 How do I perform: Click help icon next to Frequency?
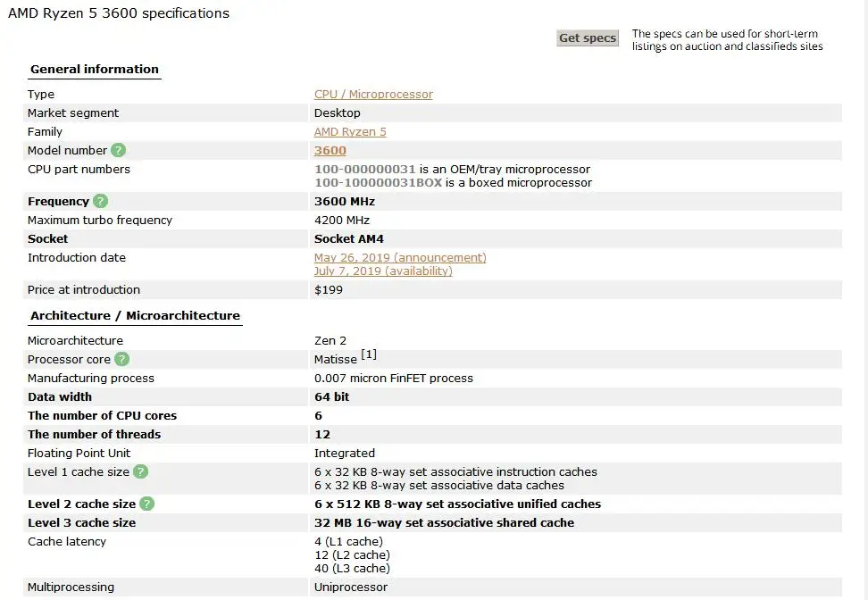[100, 201]
